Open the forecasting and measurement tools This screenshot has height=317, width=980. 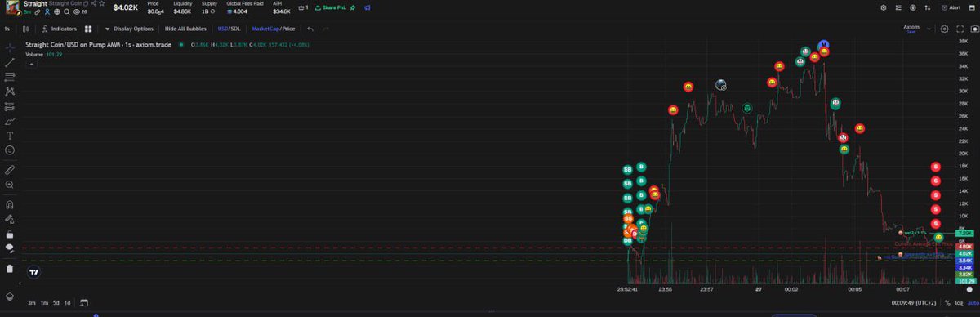click(10, 106)
